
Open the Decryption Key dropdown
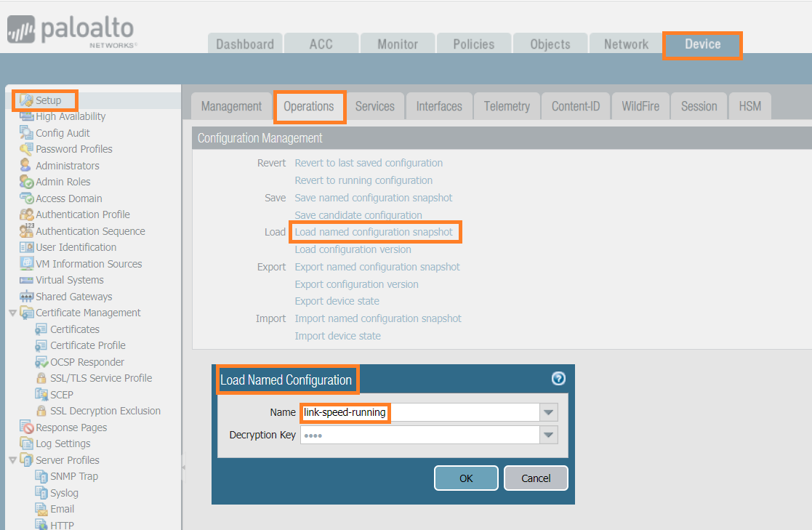[547, 434]
